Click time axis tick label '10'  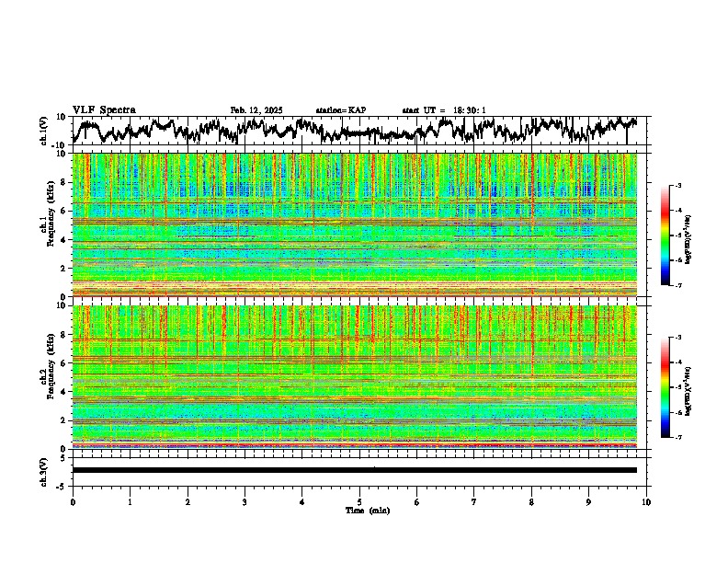(x=646, y=502)
